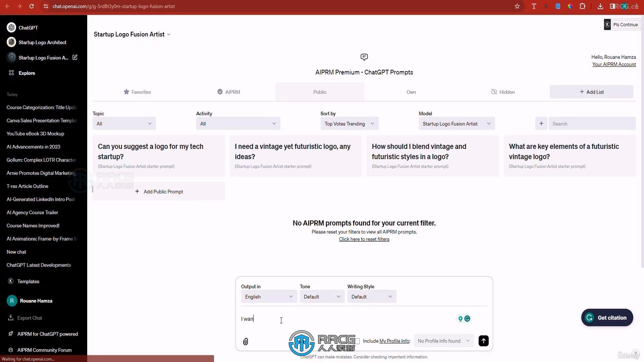
Task: Click the chat bubble icon above AIPRM title
Action: (x=364, y=57)
